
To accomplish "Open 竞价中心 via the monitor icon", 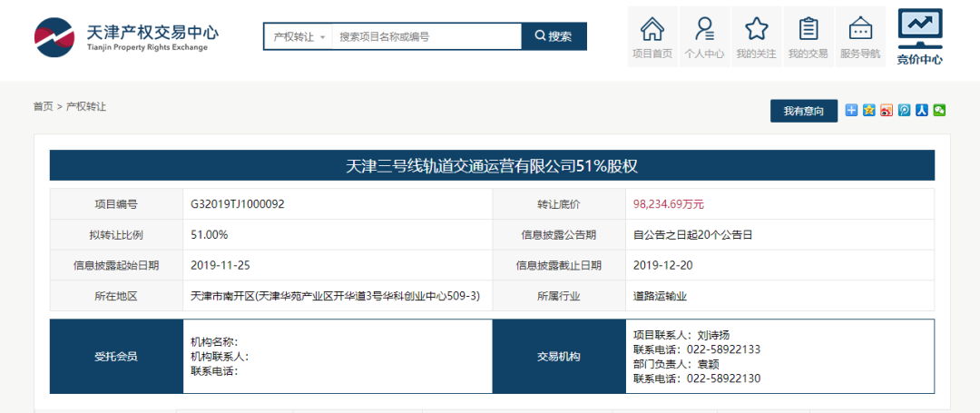I will pos(919,36).
